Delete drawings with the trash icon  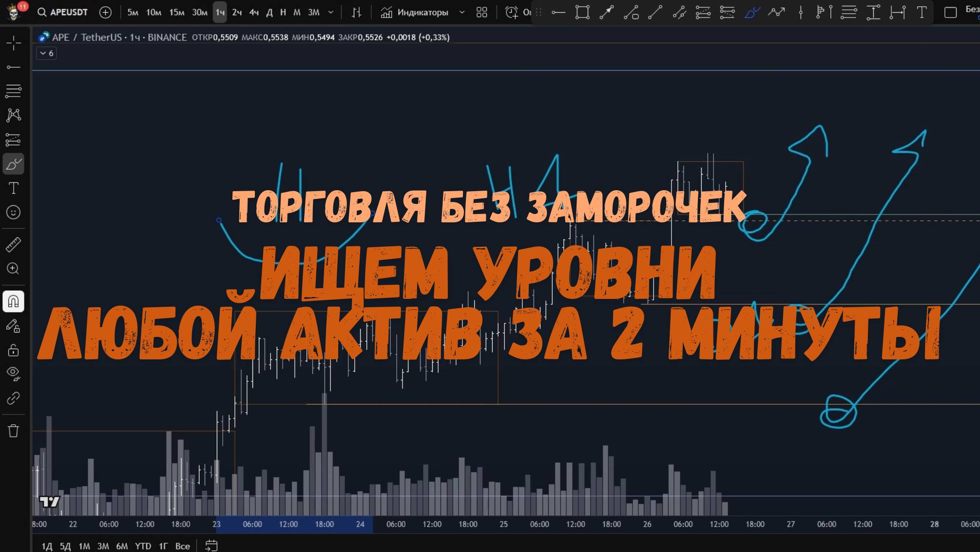14,431
